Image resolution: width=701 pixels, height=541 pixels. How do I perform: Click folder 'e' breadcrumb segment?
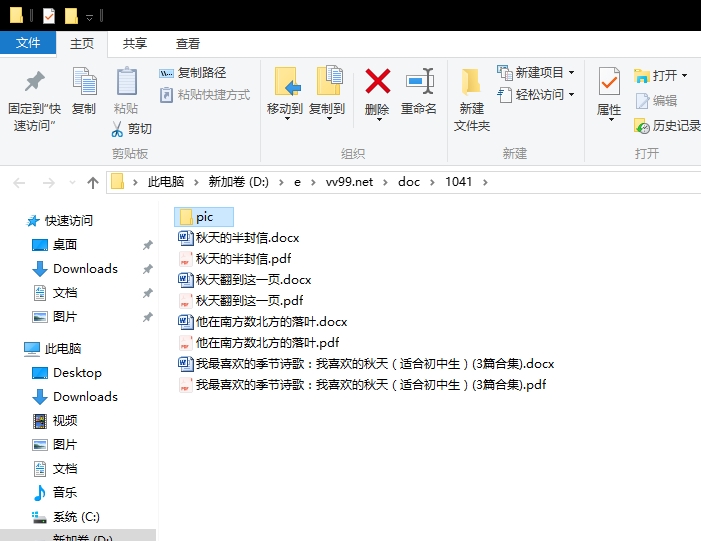pyautogui.click(x=297, y=182)
